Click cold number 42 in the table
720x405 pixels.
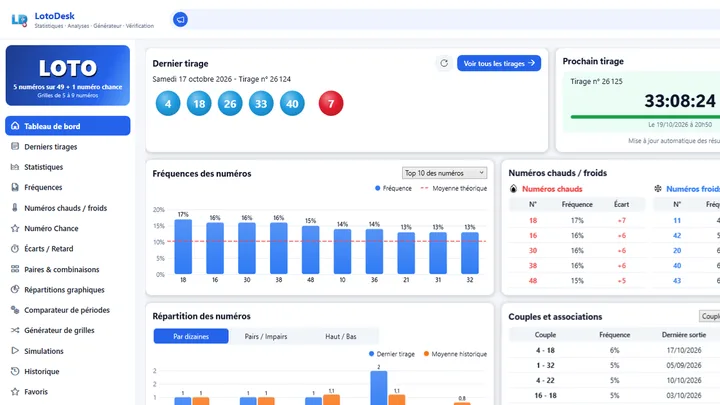pos(677,236)
